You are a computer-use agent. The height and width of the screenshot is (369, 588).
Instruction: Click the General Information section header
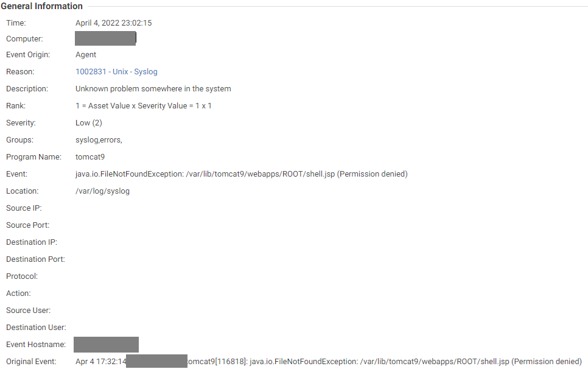(42, 6)
